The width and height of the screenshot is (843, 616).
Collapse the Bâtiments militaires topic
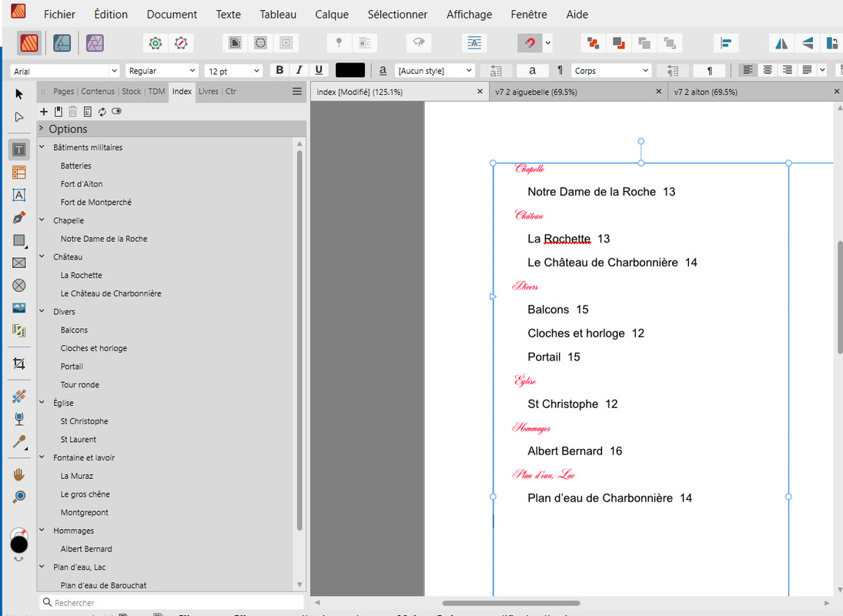(42, 147)
